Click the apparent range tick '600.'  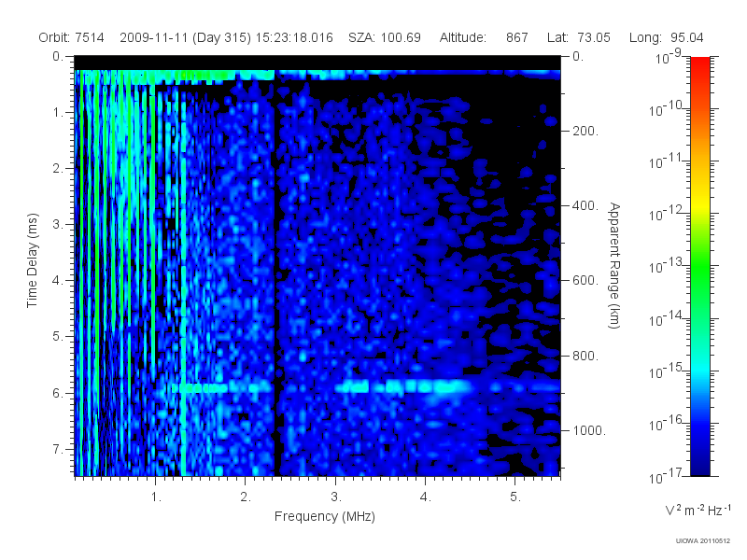[585, 281]
